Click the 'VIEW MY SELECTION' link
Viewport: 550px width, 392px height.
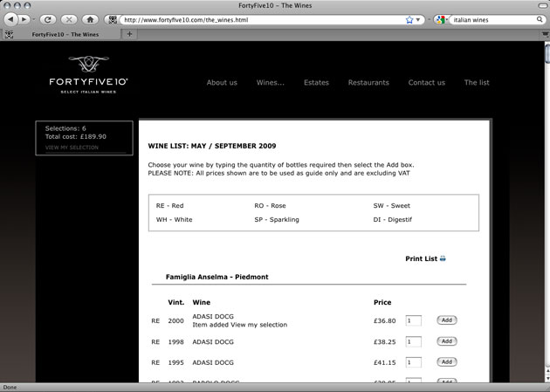coord(72,148)
